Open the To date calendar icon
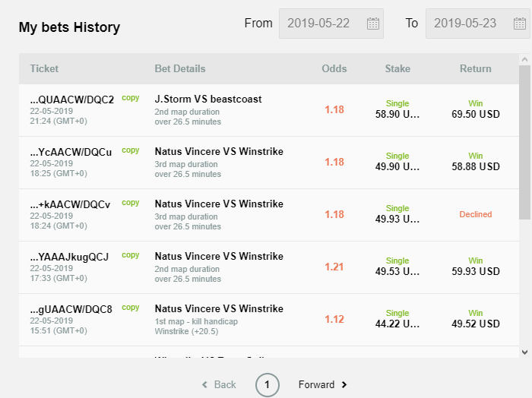 point(520,24)
